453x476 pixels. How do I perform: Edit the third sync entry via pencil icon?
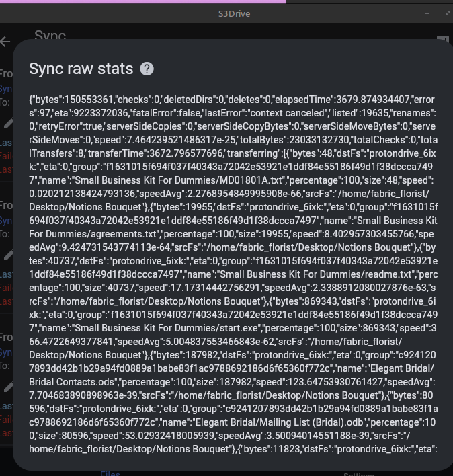pyautogui.click(x=9, y=387)
